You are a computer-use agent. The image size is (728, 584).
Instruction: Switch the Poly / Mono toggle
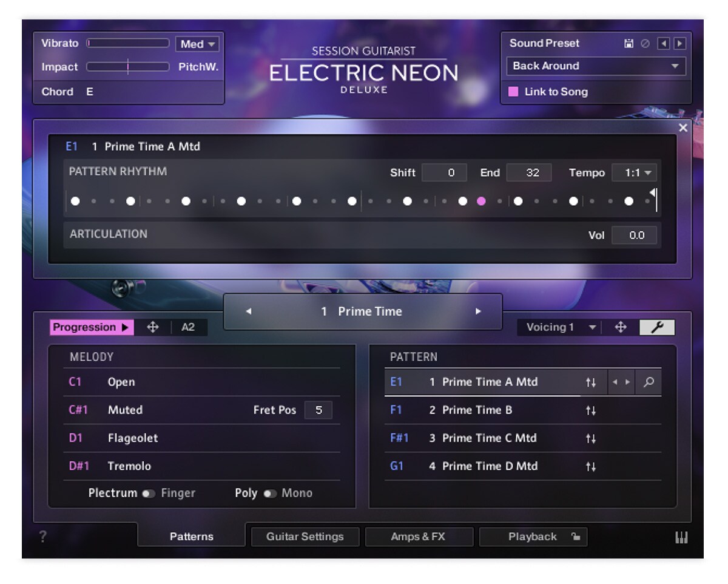pos(270,494)
